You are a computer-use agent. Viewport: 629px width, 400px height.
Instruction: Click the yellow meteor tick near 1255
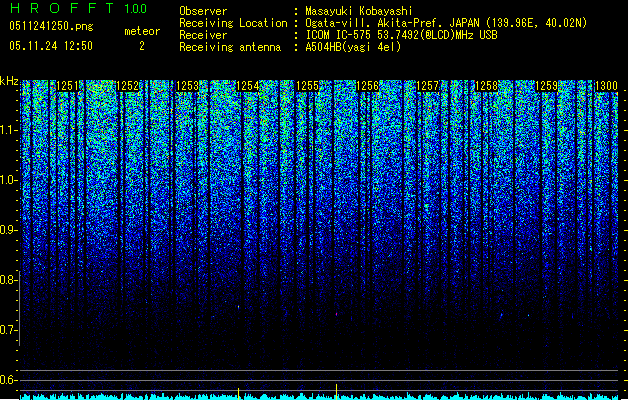[x=337, y=392]
